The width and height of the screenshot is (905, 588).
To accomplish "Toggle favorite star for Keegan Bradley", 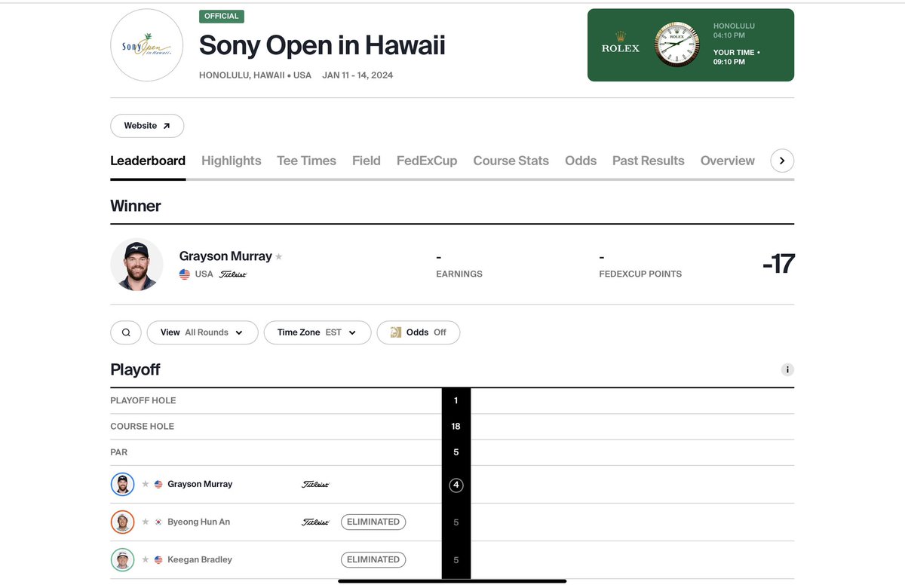I will (x=146, y=560).
